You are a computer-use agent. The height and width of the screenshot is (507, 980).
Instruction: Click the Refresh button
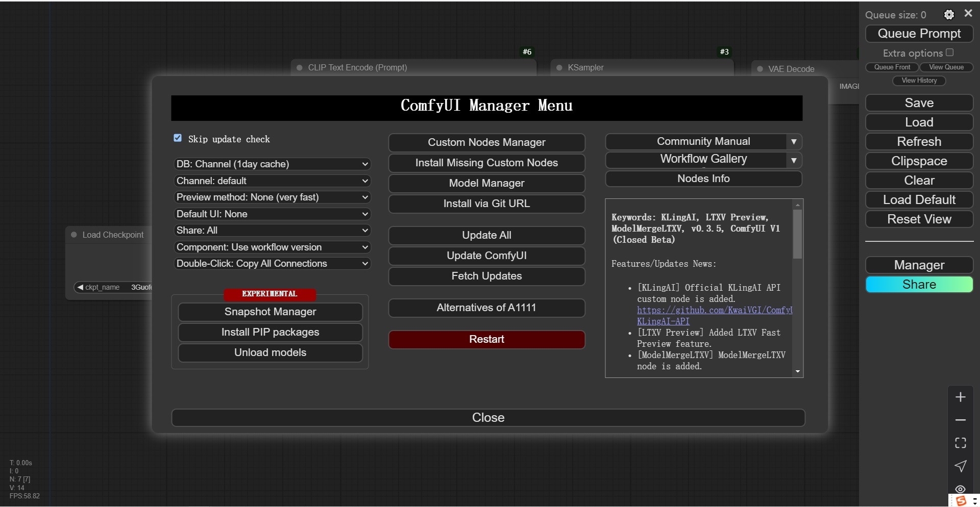pos(919,142)
